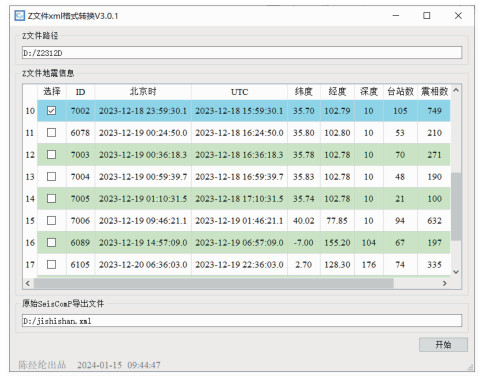Click the horizontal scroll left arrow

tap(28, 283)
